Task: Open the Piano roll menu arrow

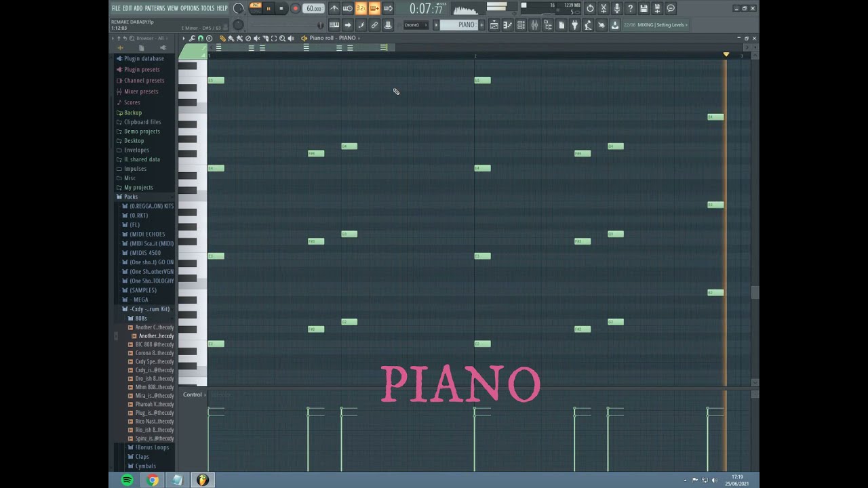Action: coord(184,38)
